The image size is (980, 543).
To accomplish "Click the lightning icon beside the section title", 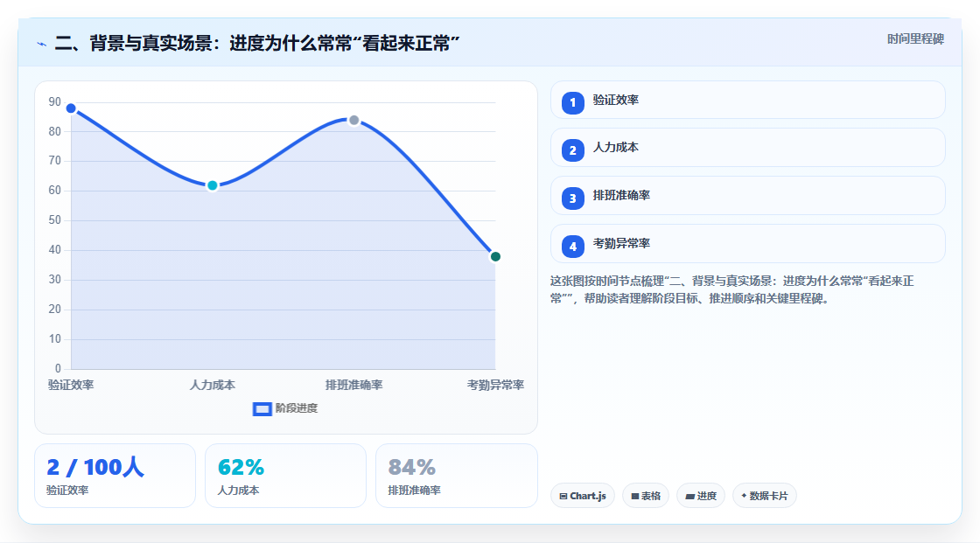I will 42,44.
